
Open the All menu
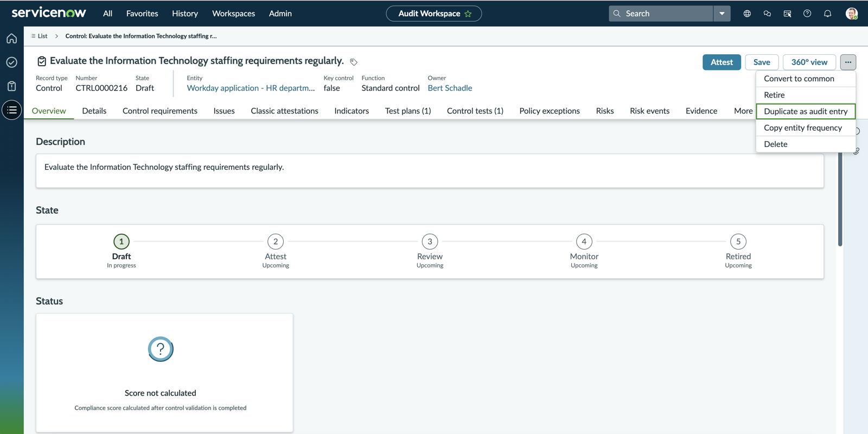coord(107,14)
